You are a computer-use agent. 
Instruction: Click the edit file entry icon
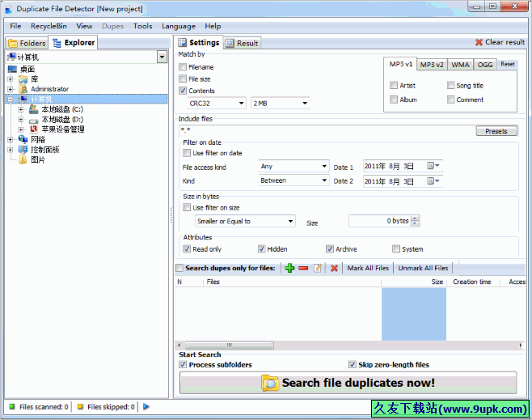click(x=318, y=268)
